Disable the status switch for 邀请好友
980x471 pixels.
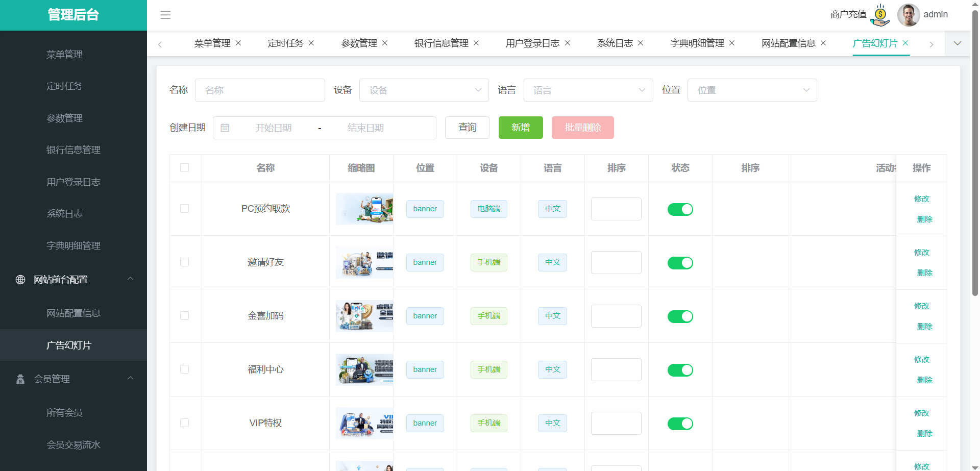680,263
